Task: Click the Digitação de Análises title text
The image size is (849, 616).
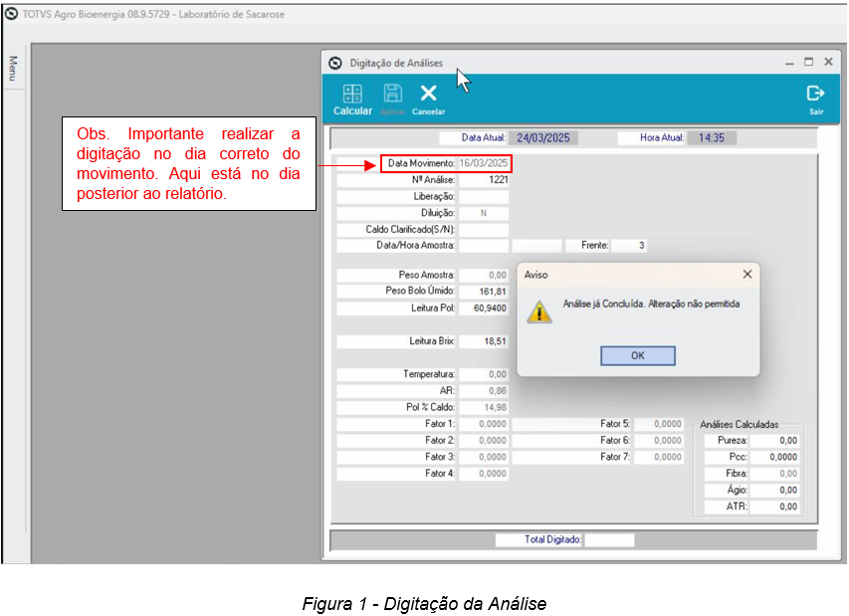Action: point(396,64)
